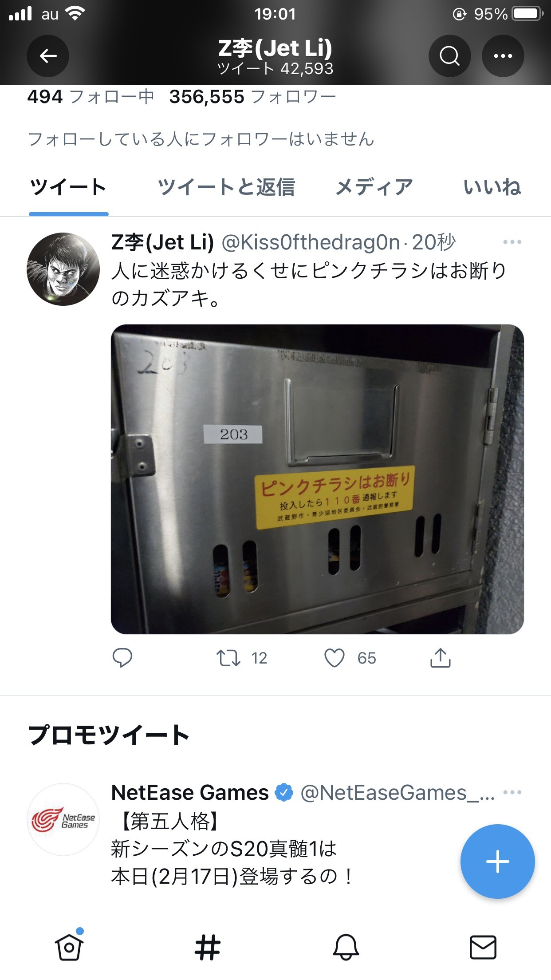The image size is (551, 980).
Task: Open the Notifications bell tab
Action: click(x=346, y=947)
